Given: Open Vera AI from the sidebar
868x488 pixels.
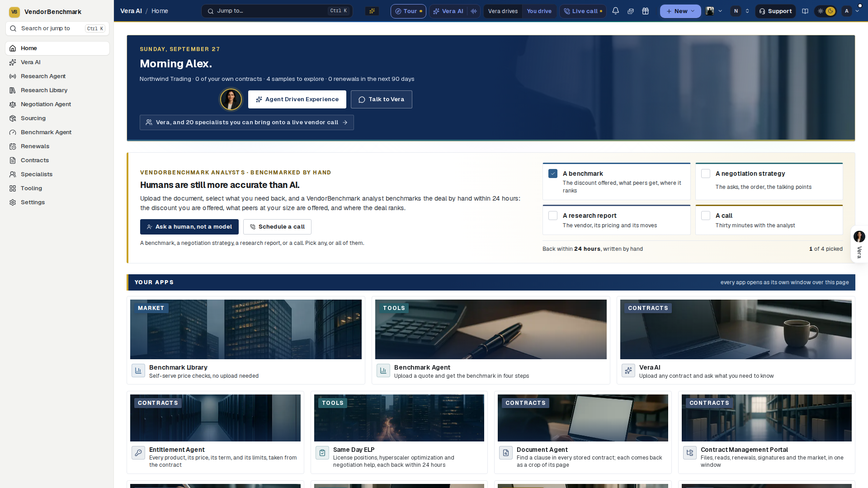Looking at the screenshot, I should click(57, 62).
